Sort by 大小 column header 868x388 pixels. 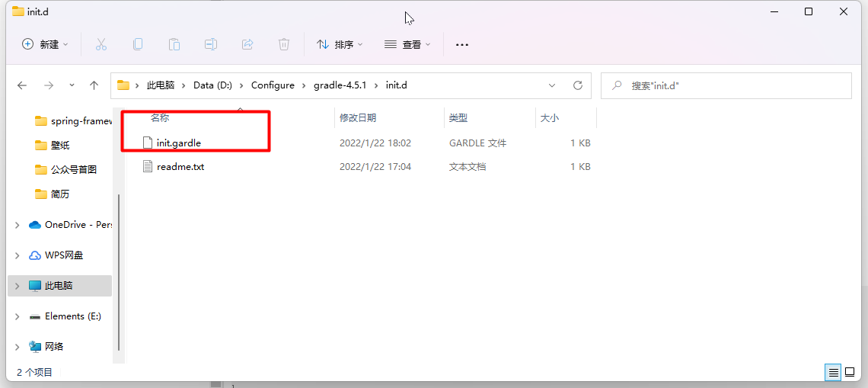point(549,117)
